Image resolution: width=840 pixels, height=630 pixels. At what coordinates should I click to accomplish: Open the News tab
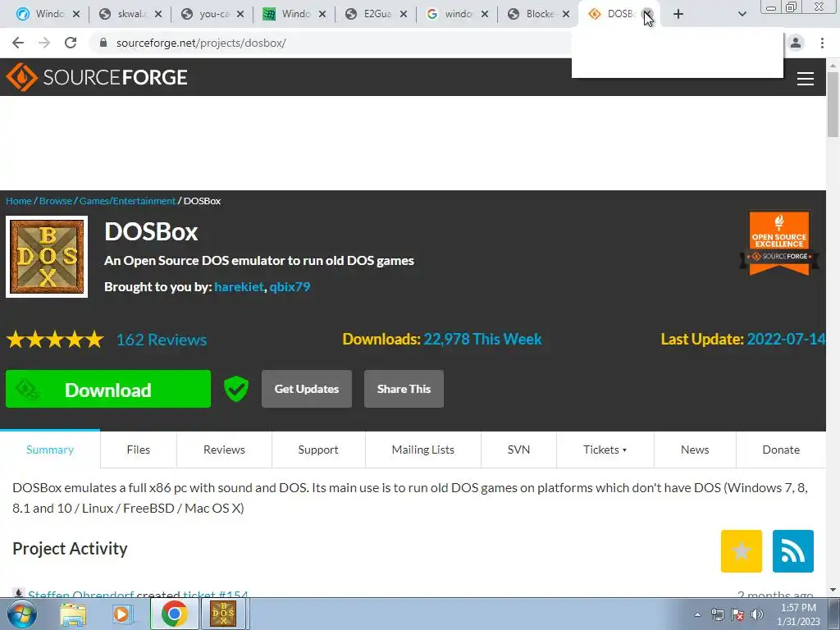click(x=695, y=450)
